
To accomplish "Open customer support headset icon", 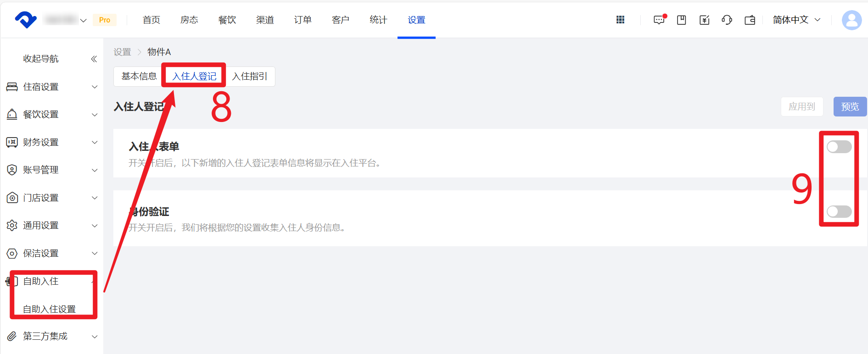I will [727, 20].
